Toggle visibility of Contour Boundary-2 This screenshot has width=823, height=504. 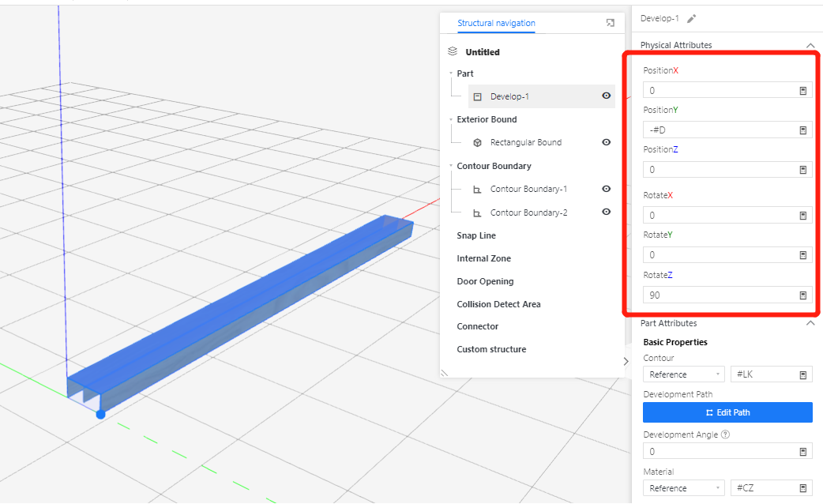pyautogui.click(x=606, y=213)
